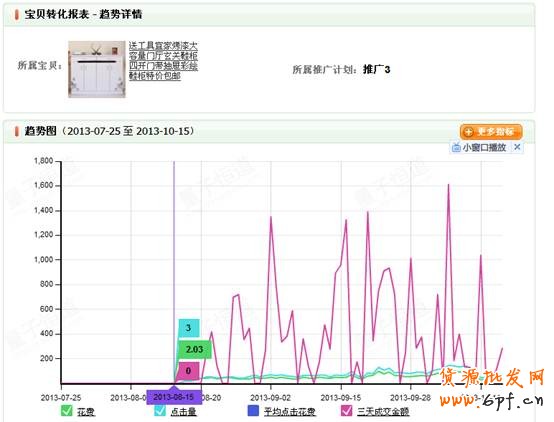The height and width of the screenshot is (422, 554).
Task: Click the magenta tooltip showing 0
Action: pos(188,371)
